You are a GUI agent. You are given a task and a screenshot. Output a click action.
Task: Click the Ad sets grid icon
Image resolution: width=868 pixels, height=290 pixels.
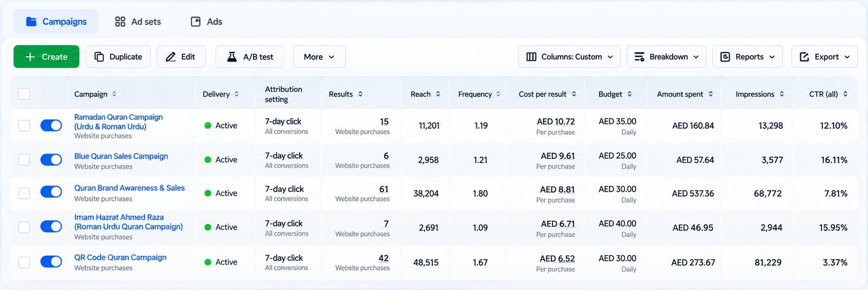(120, 22)
